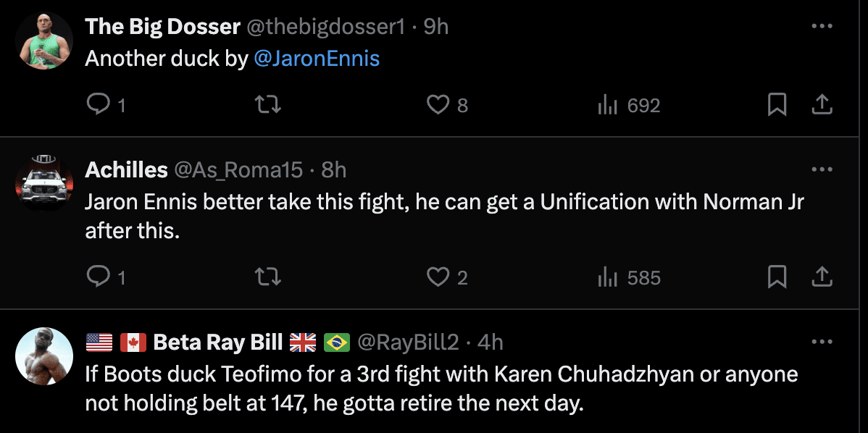Click Beta Ray Bill's avatar photo

[x=44, y=356]
